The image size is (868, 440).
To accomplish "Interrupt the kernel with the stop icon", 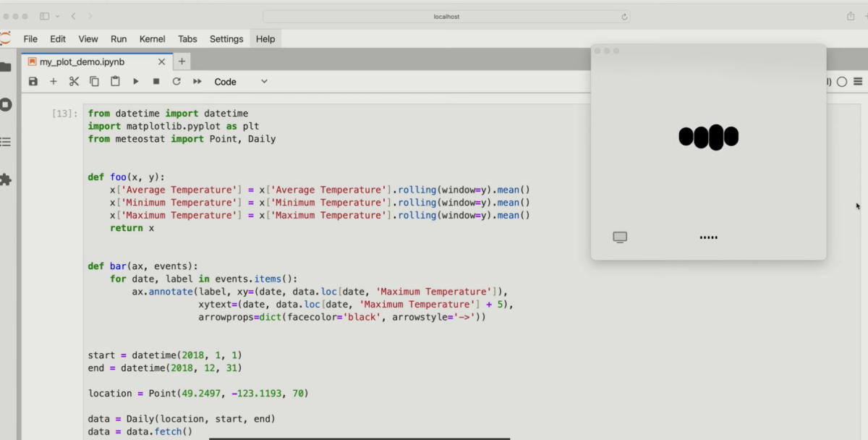I will coord(156,82).
